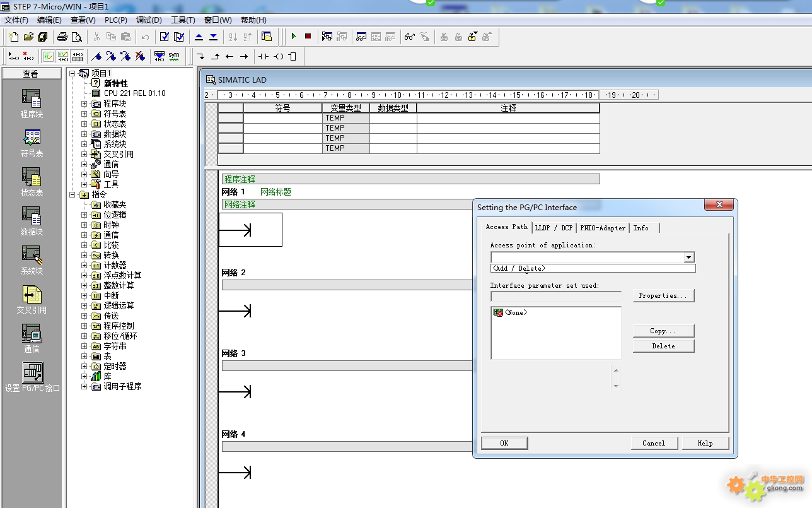This screenshot has width=812, height=508.
Task: Expand the 计数器 instruction folder
Action: pyautogui.click(x=84, y=265)
